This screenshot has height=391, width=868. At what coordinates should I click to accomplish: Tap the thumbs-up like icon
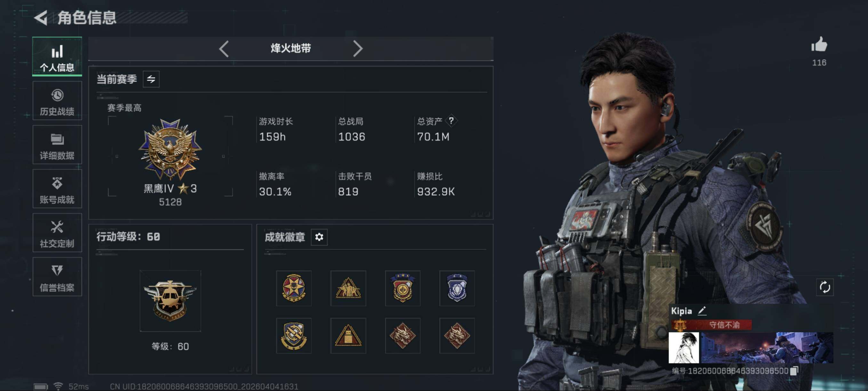coord(819,44)
